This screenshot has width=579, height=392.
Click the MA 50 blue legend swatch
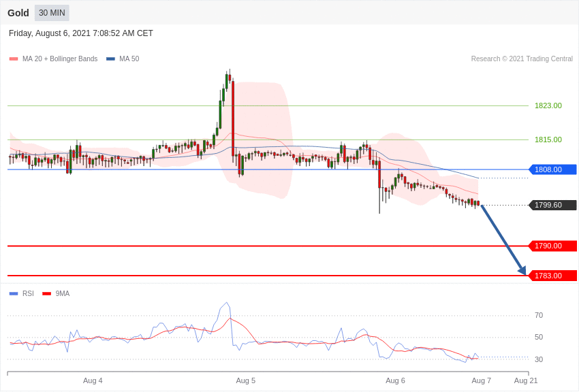pos(110,59)
